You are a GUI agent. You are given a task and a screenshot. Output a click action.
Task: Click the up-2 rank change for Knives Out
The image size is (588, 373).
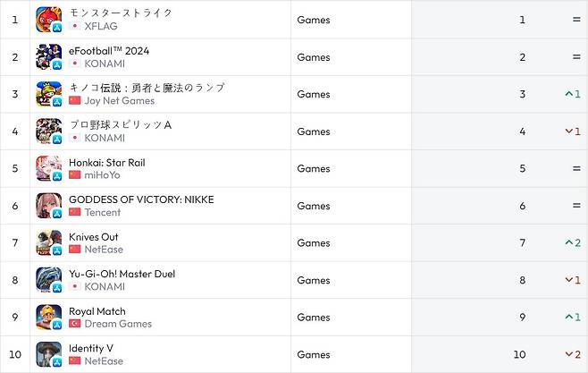pyautogui.click(x=573, y=243)
